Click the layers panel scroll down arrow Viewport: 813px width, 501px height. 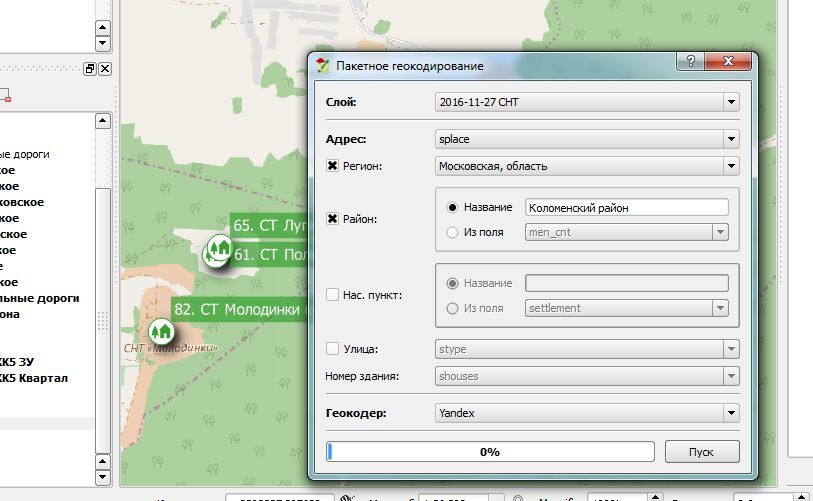tap(103, 477)
